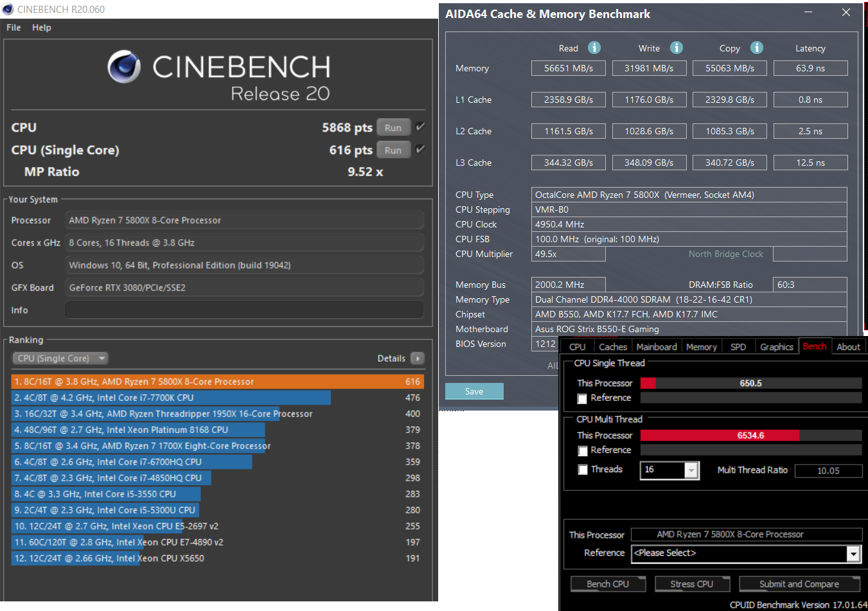Toggle the CPU test checkmark
The width and height of the screenshot is (868, 611).
tap(420, 127)
